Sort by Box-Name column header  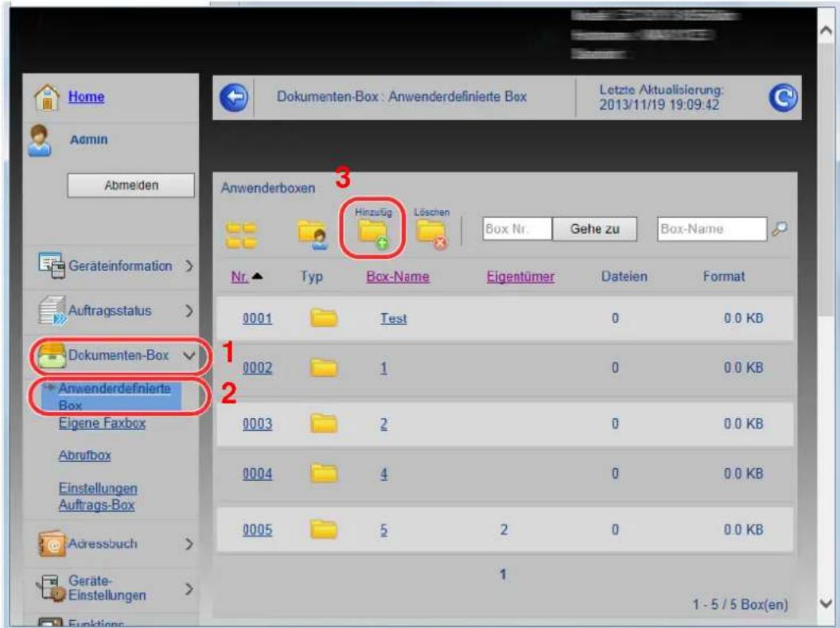(398, 277)
